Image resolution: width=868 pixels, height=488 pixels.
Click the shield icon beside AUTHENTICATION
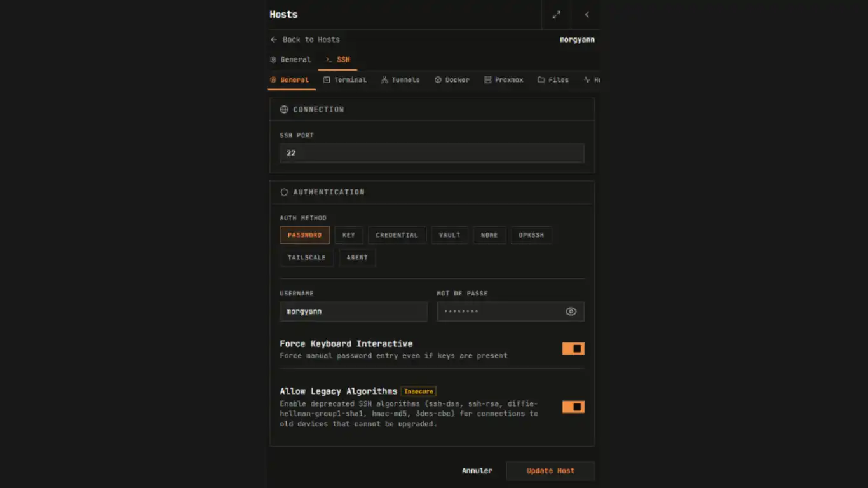tap(284, 192)
